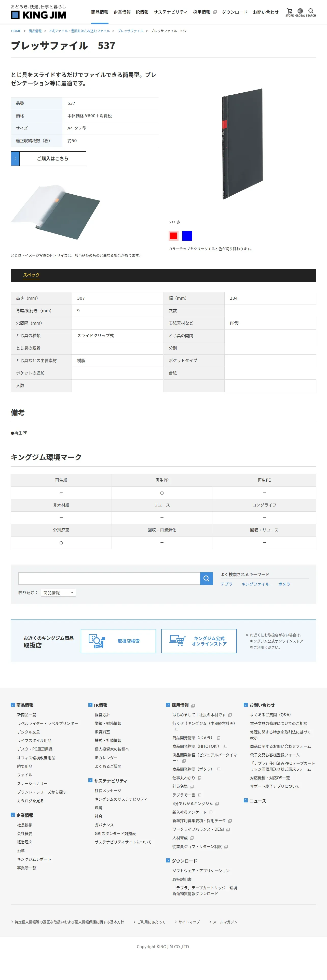Open 対応機種・対応OS一覧 footer link
The image size is (327, 980).
(x=270, y=777)
